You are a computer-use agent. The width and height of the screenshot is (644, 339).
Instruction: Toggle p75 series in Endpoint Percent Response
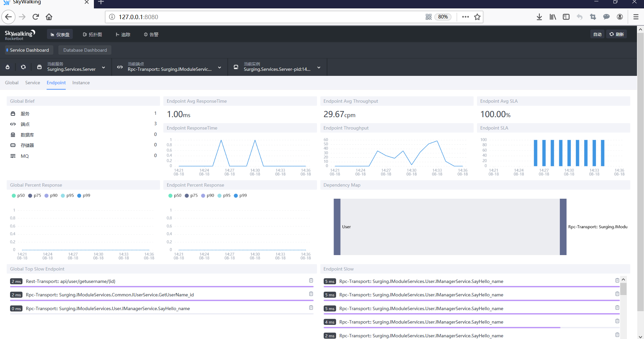(191, 195)
